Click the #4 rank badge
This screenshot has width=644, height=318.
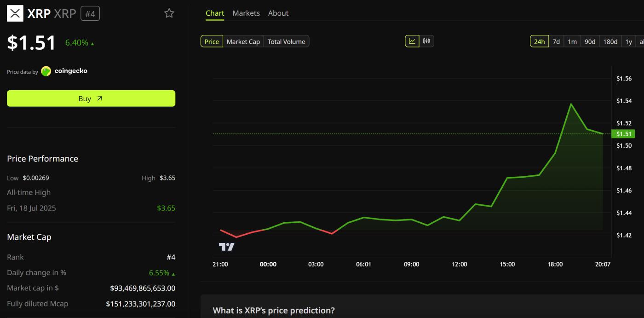90,14
